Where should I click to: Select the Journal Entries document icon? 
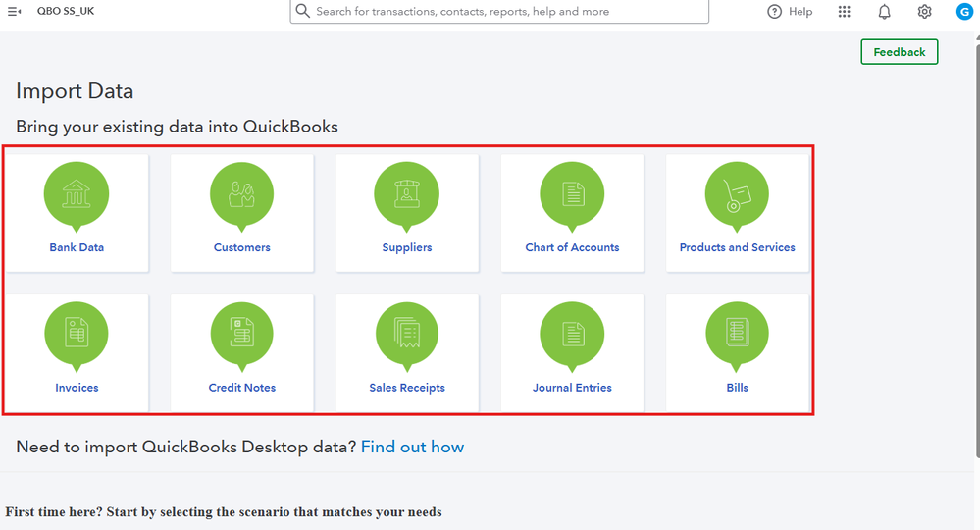(x=572, y=334)
